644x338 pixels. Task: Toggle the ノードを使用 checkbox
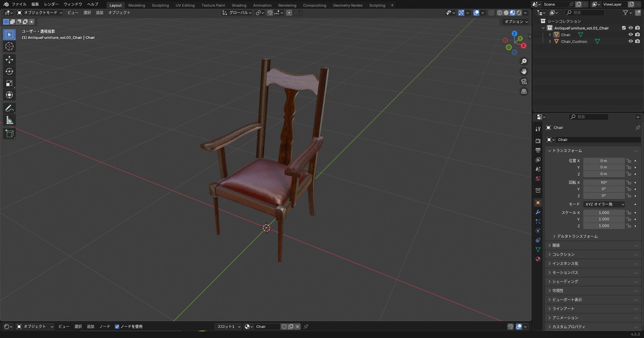coord(117,327)
